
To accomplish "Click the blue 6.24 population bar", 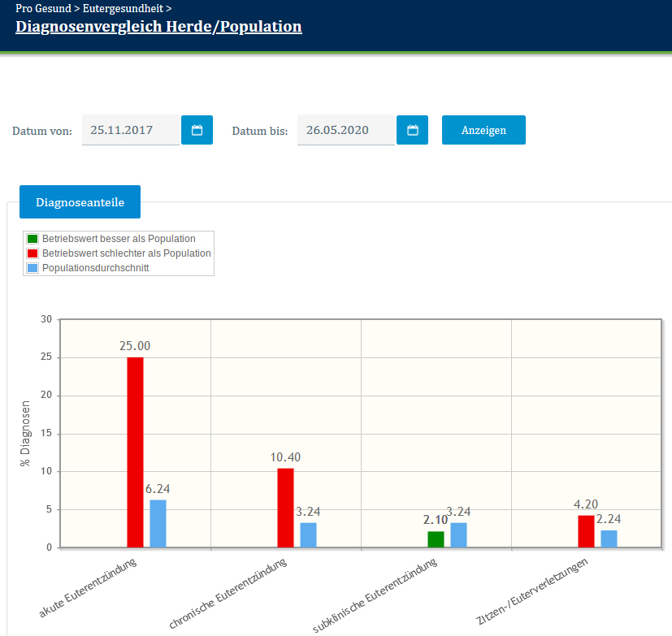I will coord(158,523).
